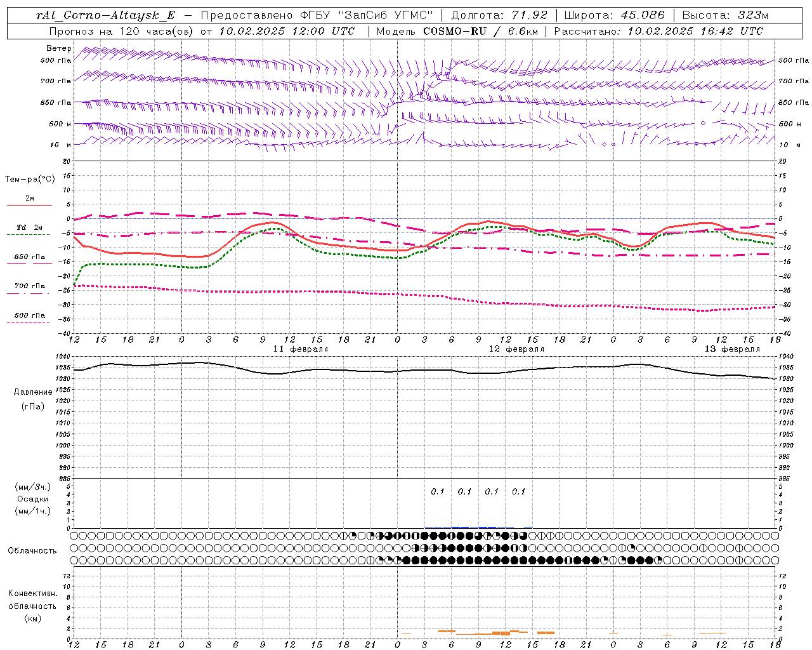Viewport: 812px width, 650px height.
Task: Click the Долгота: 71.92 header field
Action: pyautogui.click(x=499, y=15)
